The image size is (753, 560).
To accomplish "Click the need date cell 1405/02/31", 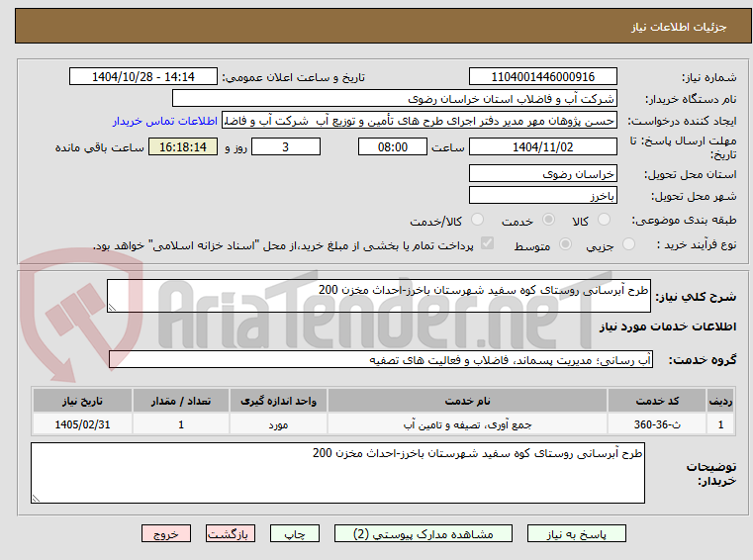I will pyautogui.click(x=82, y=424).
